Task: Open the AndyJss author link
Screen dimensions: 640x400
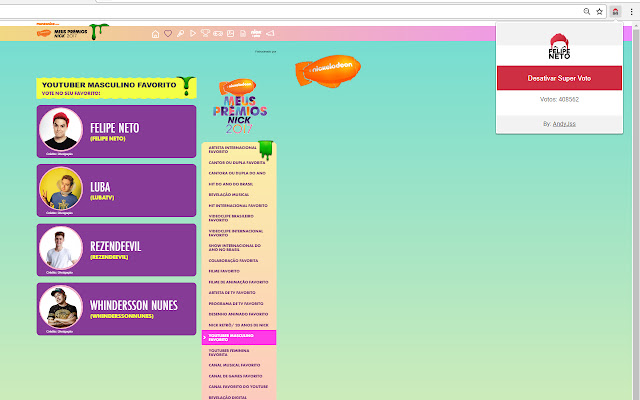Action: (564, 124)
